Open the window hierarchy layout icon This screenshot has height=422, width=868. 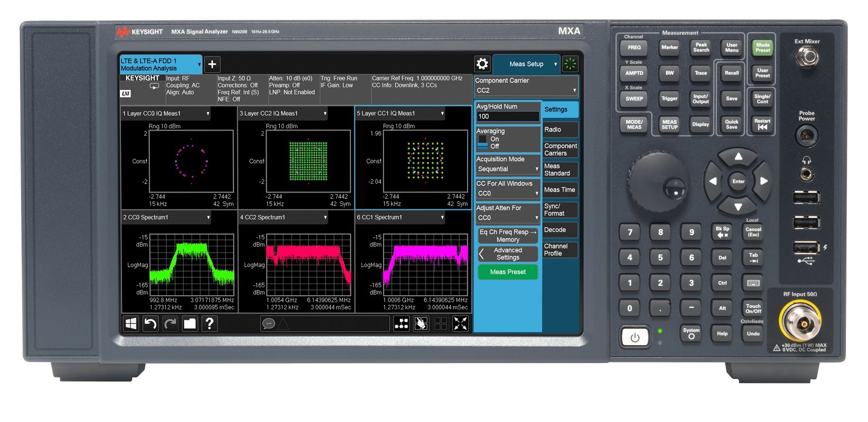[x=401, y=324]
